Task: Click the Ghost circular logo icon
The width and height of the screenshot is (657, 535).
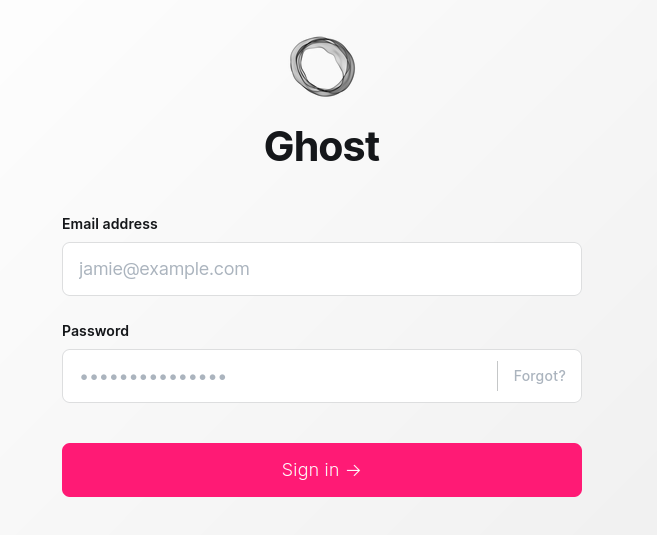Action: tap(322, 66)
